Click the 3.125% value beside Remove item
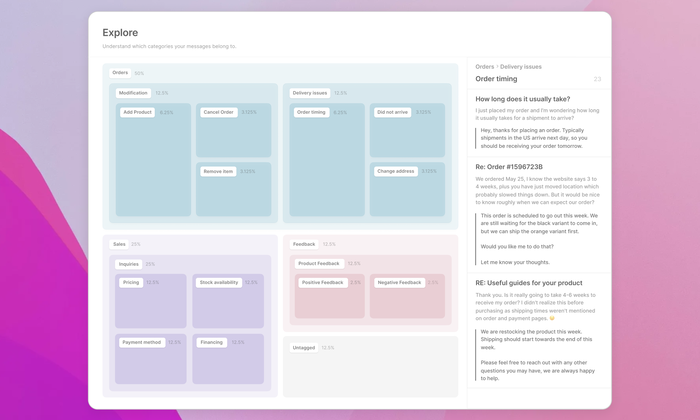 click(248, 171)
